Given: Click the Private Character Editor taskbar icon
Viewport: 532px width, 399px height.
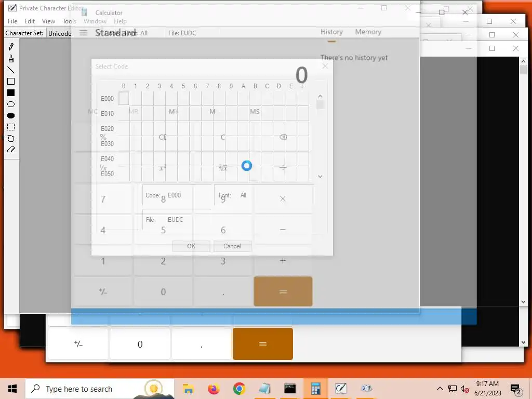Looking at the screenshot, I should click(341, 389).
